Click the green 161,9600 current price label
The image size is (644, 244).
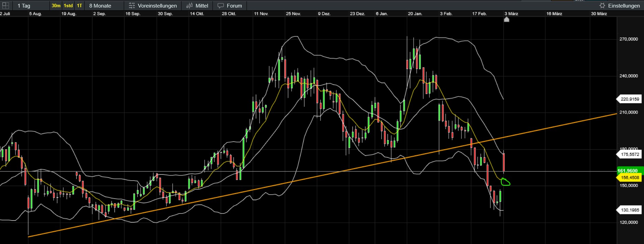point(630,171)
